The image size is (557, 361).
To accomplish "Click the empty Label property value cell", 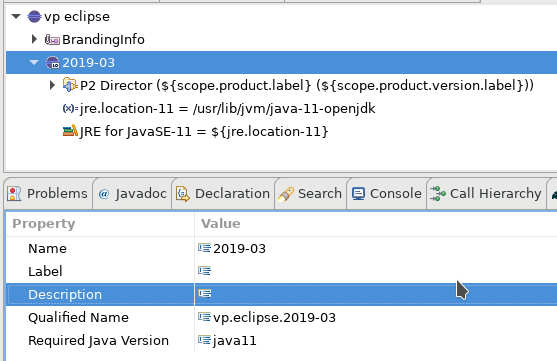I will click(x=376, y=271).
